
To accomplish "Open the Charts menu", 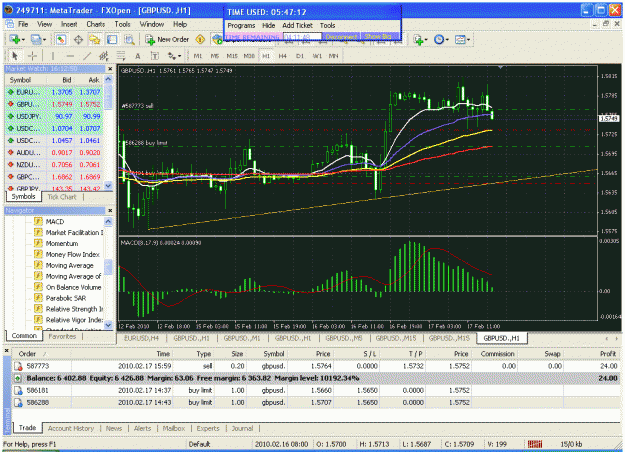I will (96, 24).
